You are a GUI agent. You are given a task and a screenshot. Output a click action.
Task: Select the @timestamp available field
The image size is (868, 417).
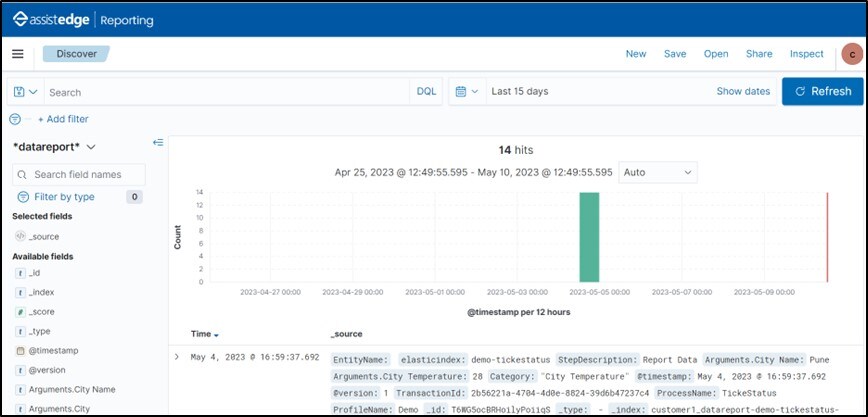[x=53, y=351]
